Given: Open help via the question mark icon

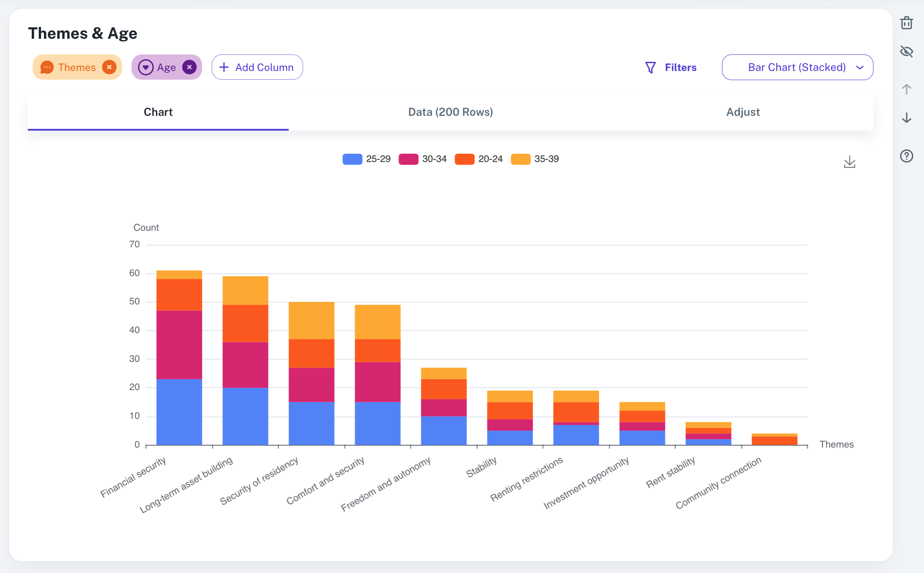Looking at the screenshot, I should tap(907, 156).
